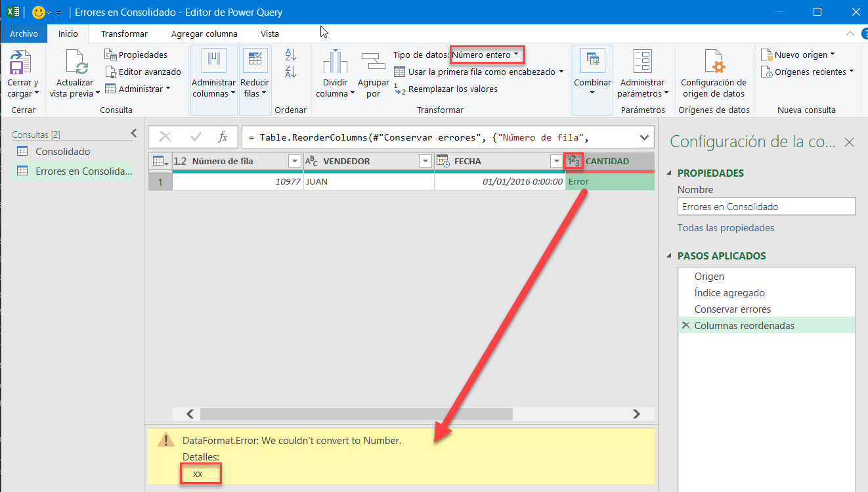Close the Configuración de la consulta pane
The width and height of the screenshot is (868, 492).
pos(849,142)
